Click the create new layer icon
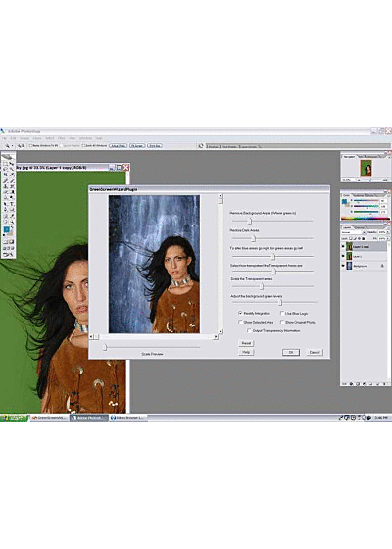 point(377,384)
